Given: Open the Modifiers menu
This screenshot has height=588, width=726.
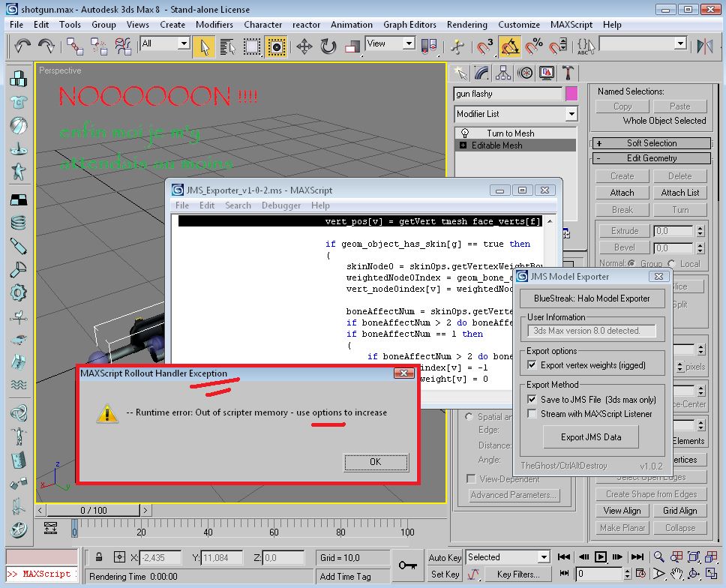Looking at the screenshot, I should point(214,25).
